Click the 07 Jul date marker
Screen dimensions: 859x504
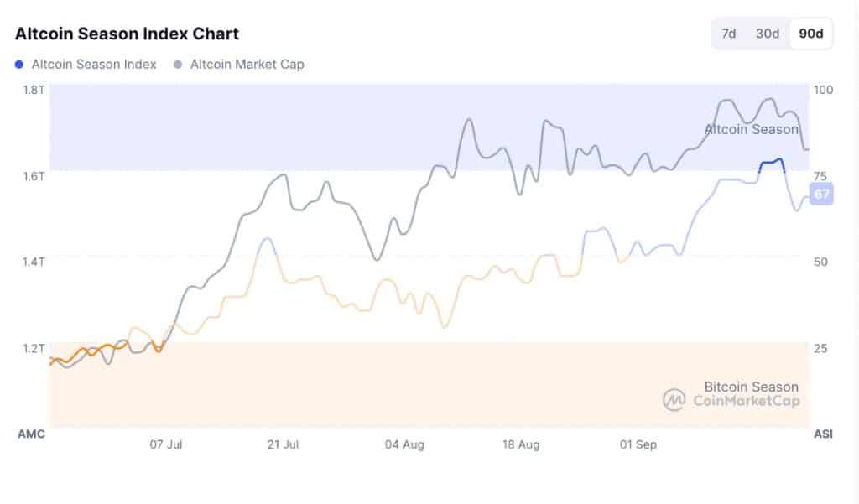click(x=166, y=444)
